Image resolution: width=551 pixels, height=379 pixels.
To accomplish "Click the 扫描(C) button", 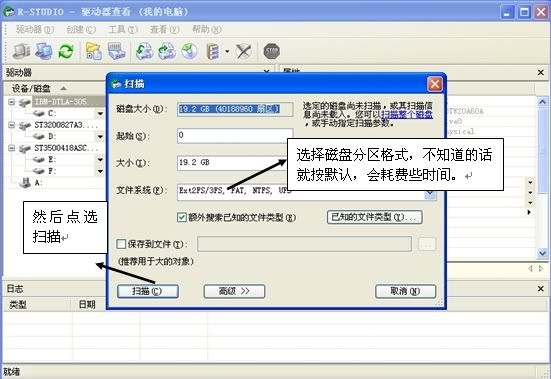I will coord(148,291).
